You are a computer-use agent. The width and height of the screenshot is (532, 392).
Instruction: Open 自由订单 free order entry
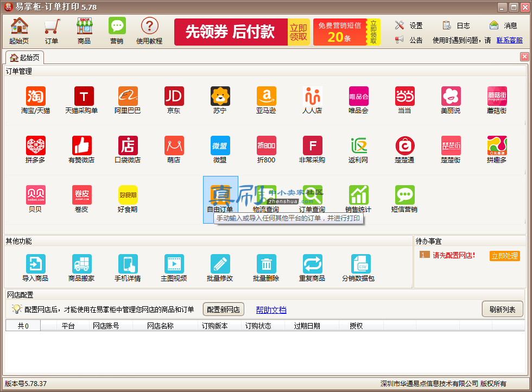click(220, 200)
